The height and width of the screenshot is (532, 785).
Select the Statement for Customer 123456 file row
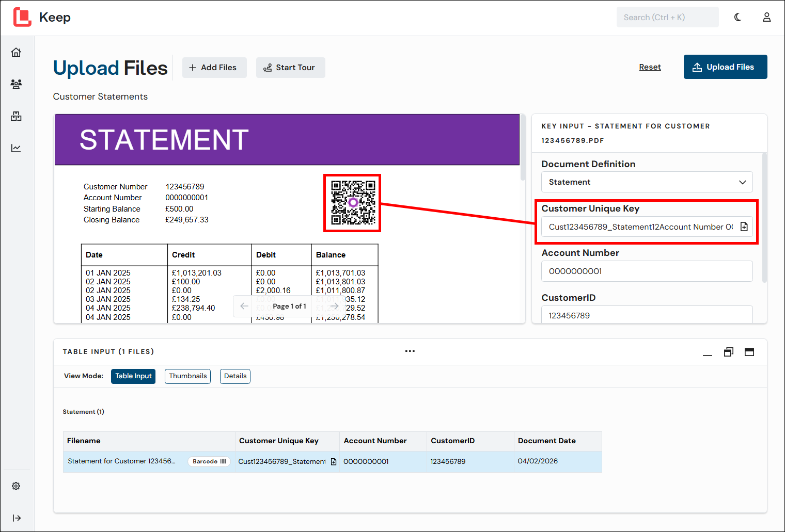click(333, 462)
